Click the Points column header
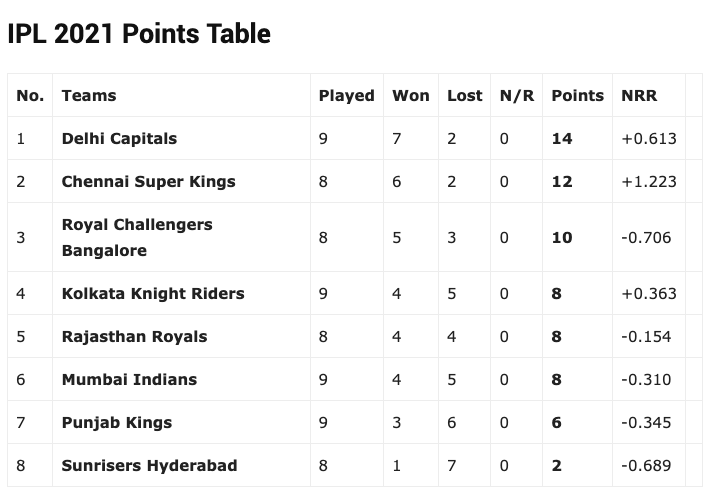The image size is (711, 492). tap(577, 95)
